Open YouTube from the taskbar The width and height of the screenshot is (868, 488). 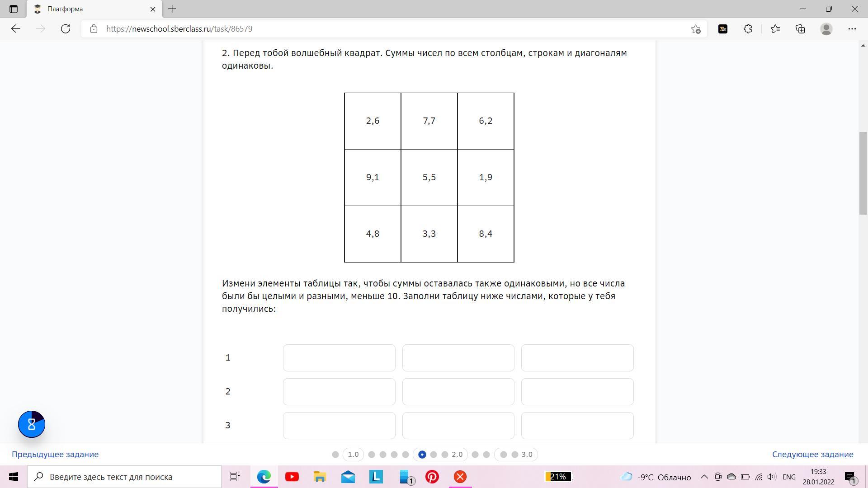click(x=292, y=477)
